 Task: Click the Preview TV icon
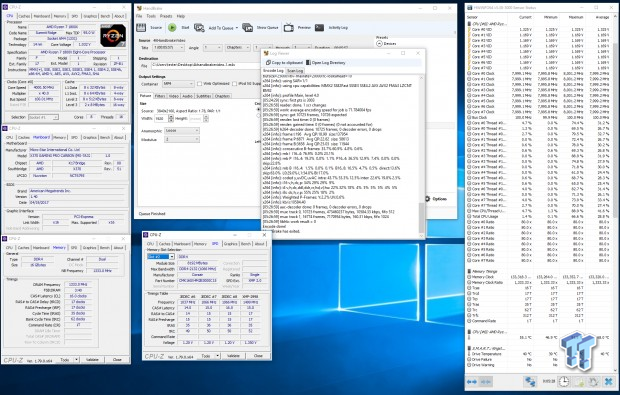pyautogui.click(x=289, y=27)
